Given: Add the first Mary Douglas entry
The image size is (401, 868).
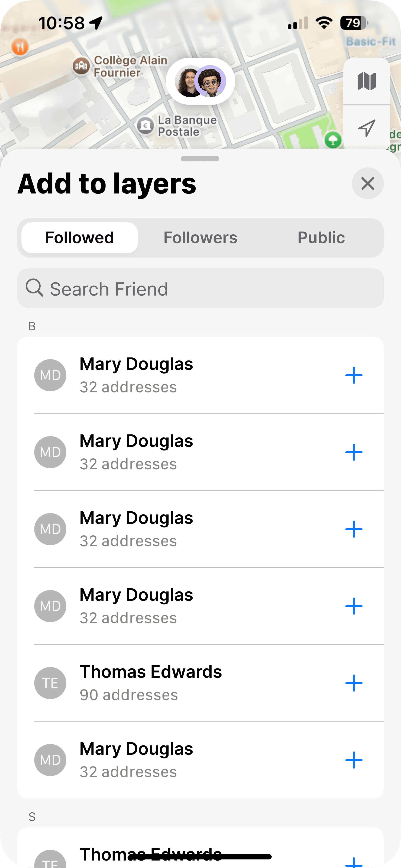Looking at the screenshot, I should pyautogui.click(x=354, y=375).
